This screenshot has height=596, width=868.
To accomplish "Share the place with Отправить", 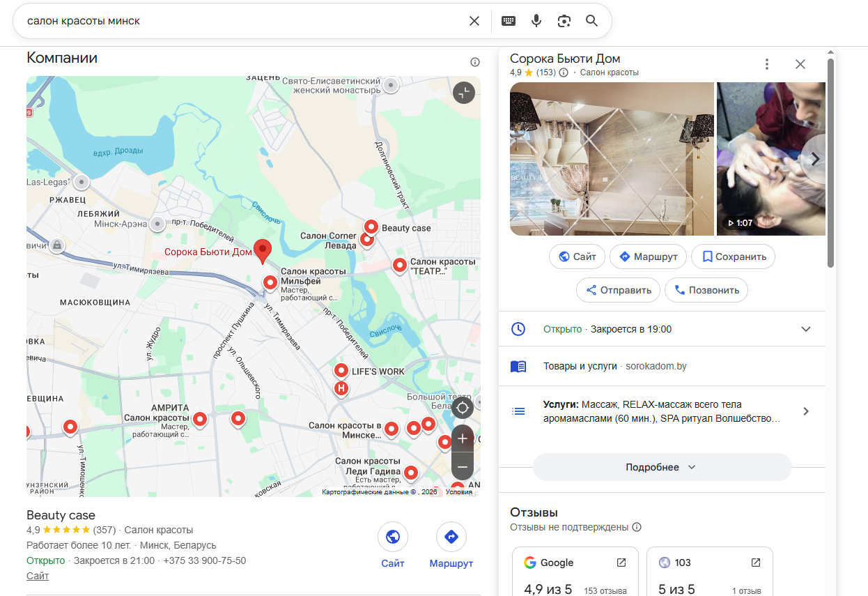I will 618,290.
